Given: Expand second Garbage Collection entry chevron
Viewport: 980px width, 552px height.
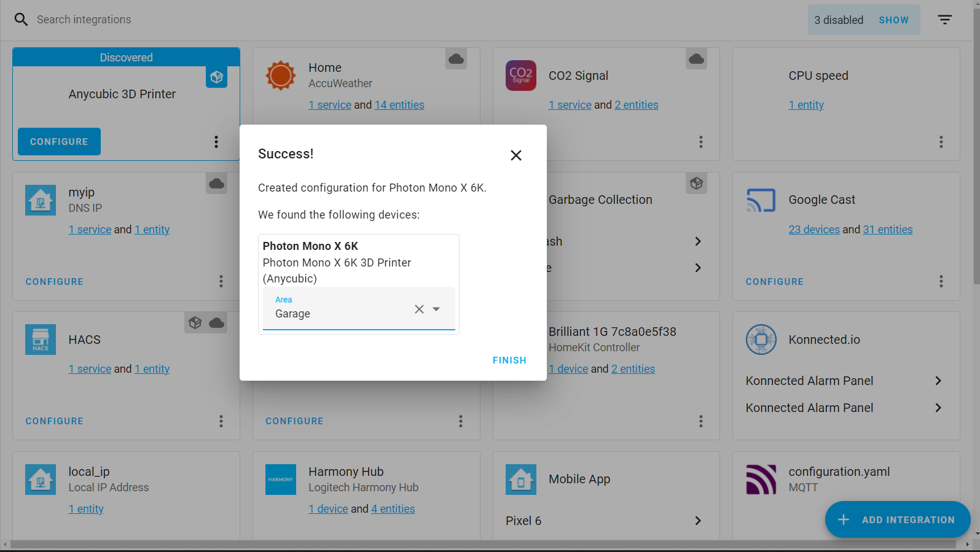Looking at the screenshot, I should [698, 268].
